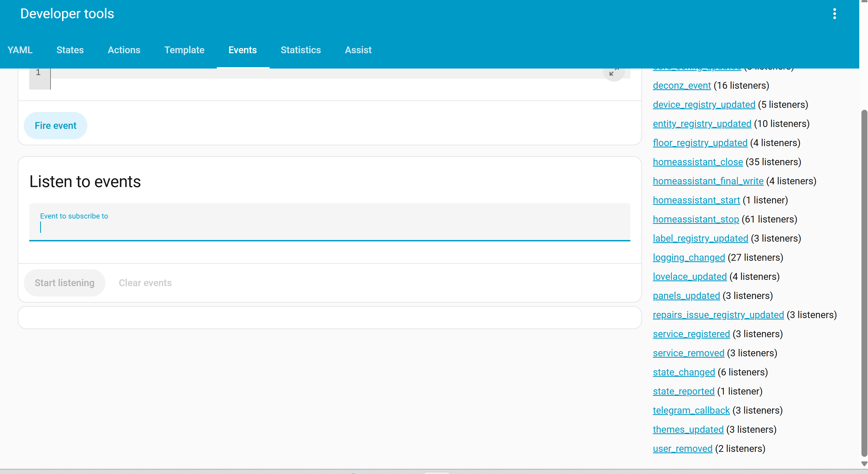Click the scrollbar down arrow

(864, 464)
